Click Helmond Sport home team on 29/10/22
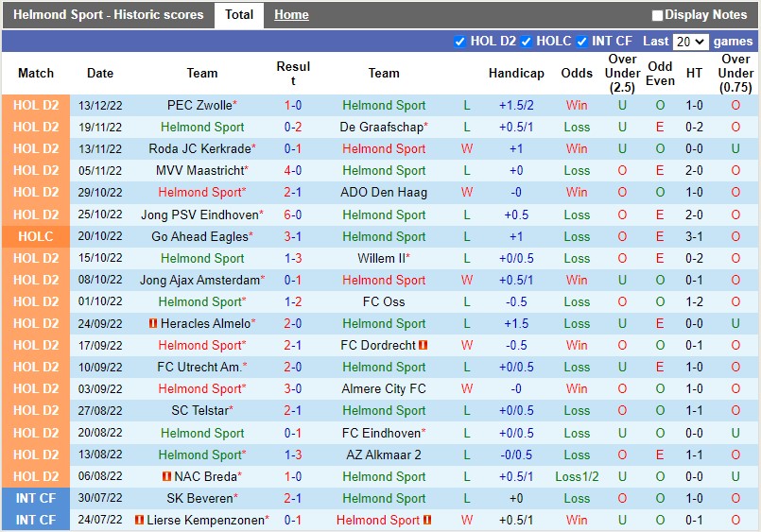 (200, 193)
